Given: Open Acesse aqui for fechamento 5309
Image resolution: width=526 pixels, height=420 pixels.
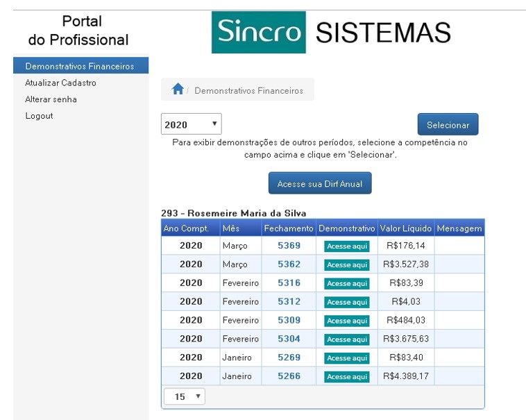Looking at the screenshot, I should coord(347,321).
